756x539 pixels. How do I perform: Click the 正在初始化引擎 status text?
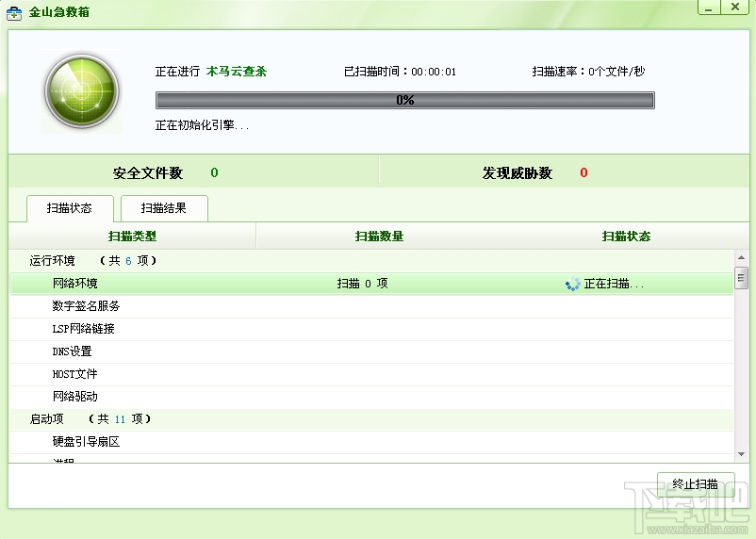pos(202,125)
